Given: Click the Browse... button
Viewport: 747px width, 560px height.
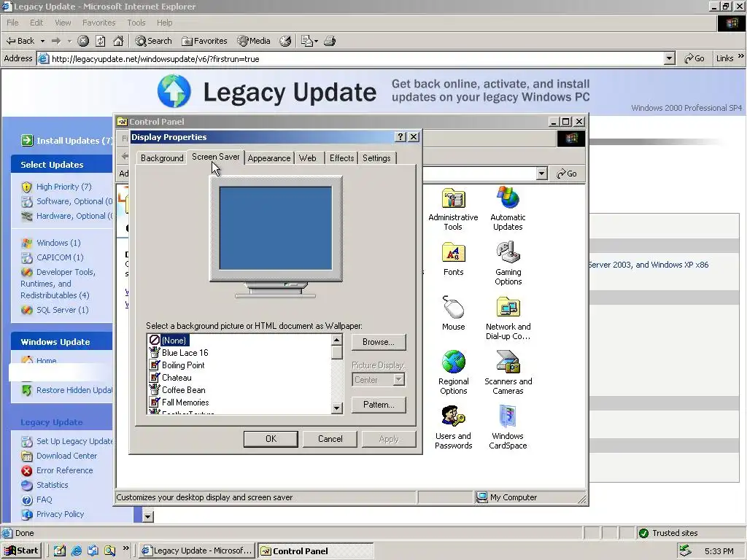Looking at the screenshot, I should tap(379, 342).
